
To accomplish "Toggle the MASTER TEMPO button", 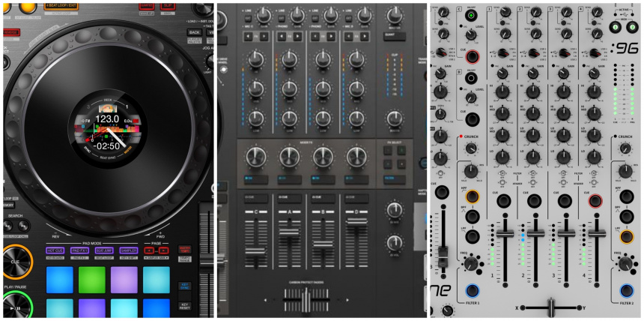I will (x=184, y=250).
